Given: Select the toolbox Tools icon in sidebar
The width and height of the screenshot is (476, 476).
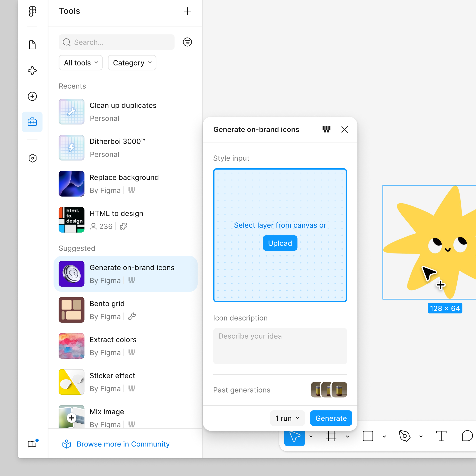Looking at the screenshot, I should (32, 122).
